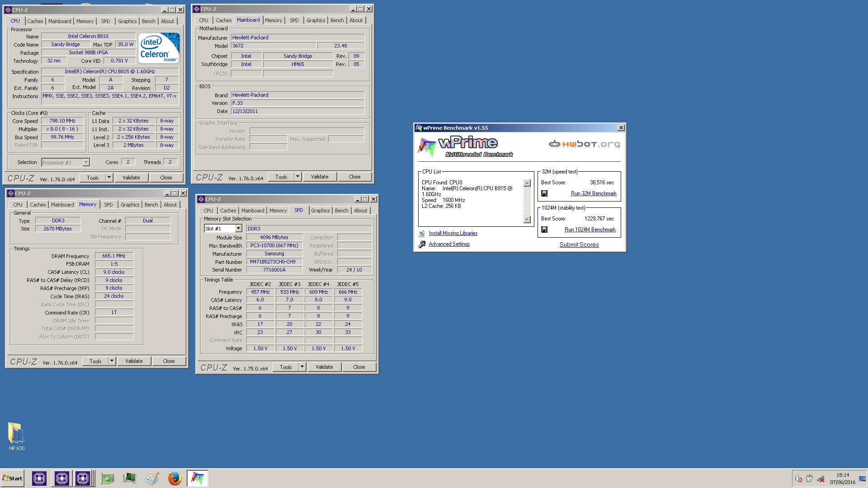Click the Install Missing Libraries icon

(421, 234)
